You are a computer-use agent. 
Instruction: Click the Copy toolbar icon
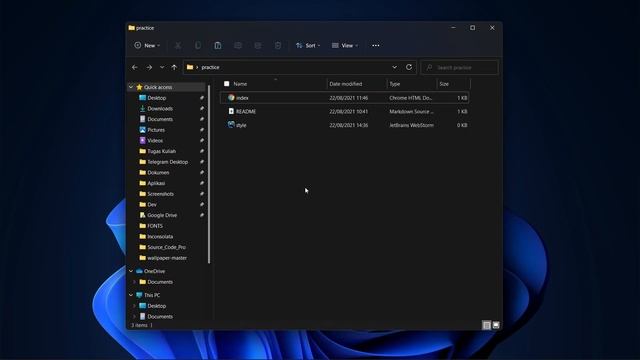point(198,45)
